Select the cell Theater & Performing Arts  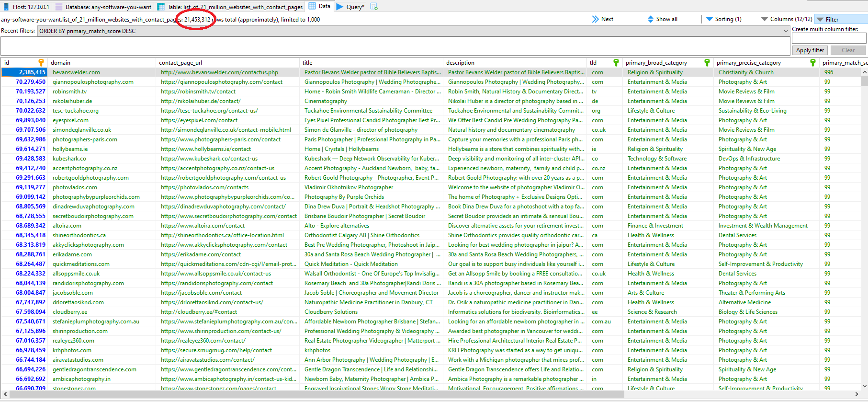[767, 293]
